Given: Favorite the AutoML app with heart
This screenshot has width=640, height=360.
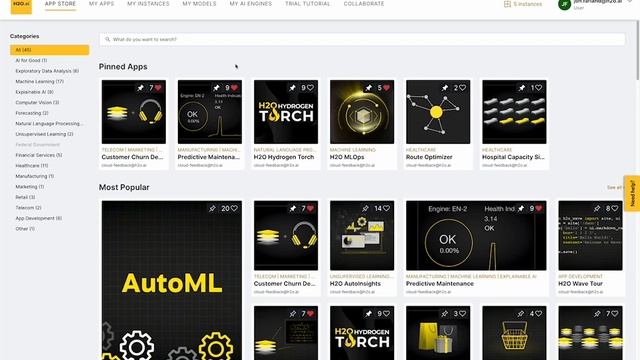Looking at the screenshot, I should pyautogui.click(x=234, y=209).
